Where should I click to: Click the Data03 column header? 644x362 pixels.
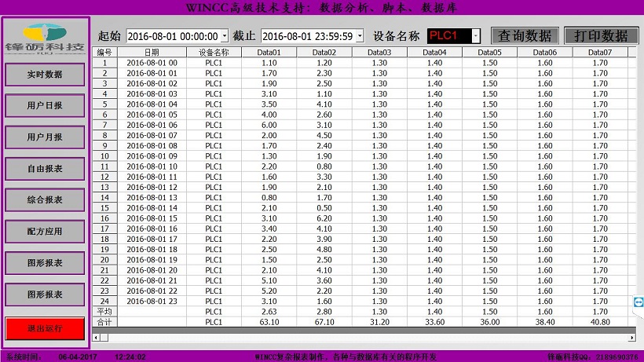coord(379,52)
